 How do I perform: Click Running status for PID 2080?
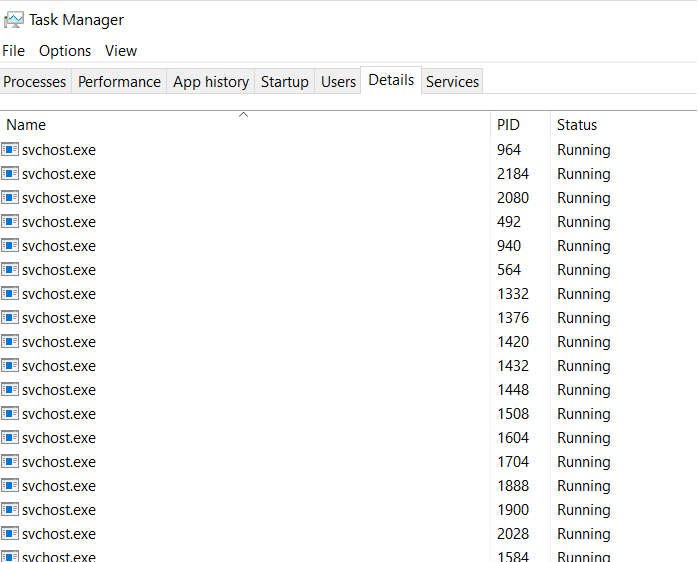tap(584, 199)
